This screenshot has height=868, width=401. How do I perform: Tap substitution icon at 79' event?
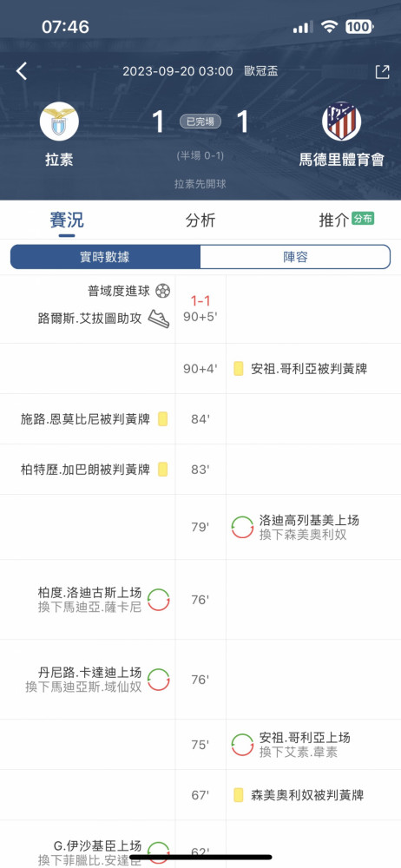pos(242,527)
